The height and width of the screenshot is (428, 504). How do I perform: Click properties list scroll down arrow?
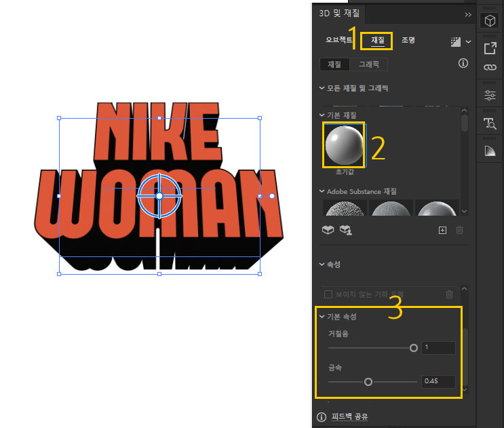464,390
